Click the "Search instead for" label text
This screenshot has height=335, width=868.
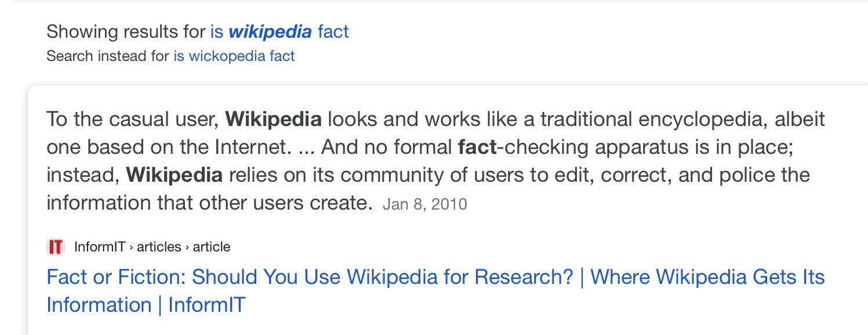[x=108, y=56]
